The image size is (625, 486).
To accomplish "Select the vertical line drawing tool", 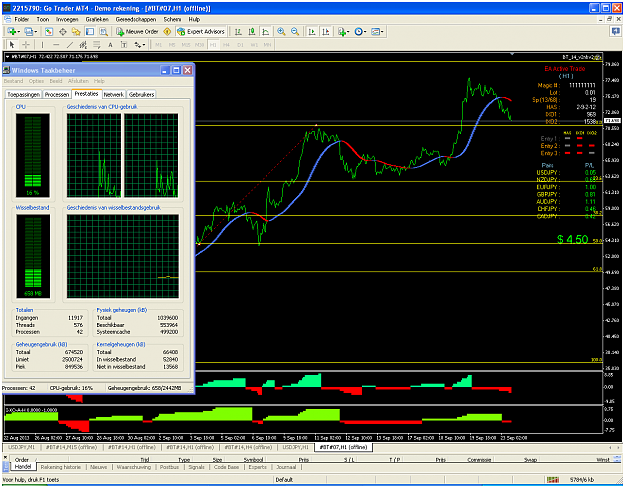I will (43, 45).
